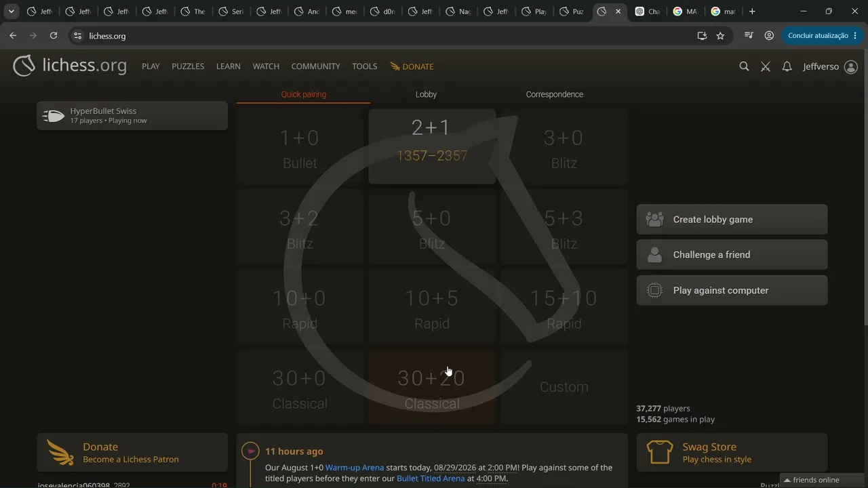Image resolution: width=868 pixels, height=488 pixels.
Task: Open the Chrome profile icon
Action: click(769, 36)
